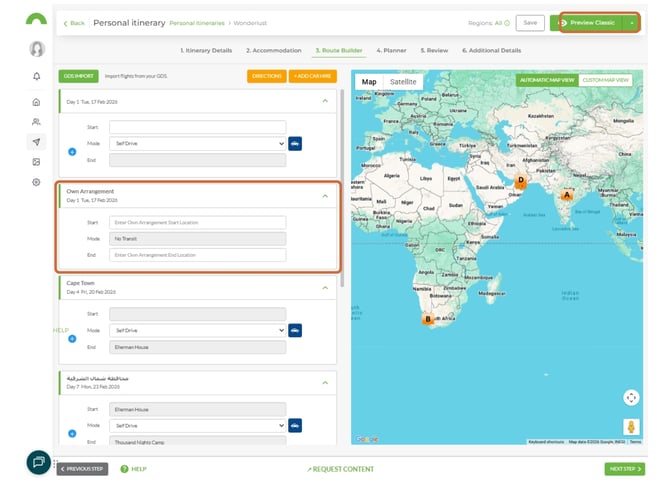This screenshot has height=482, width=670.
Task: Click map marker A in India
Action: coord(567,195)
